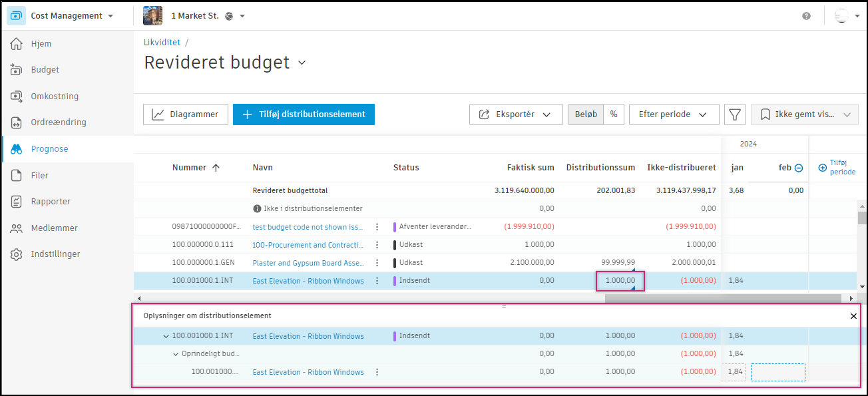Click the 1 Market St. project thumbnail
The width and height of the screenshot is (868, 396).
[x=153, y=16]
